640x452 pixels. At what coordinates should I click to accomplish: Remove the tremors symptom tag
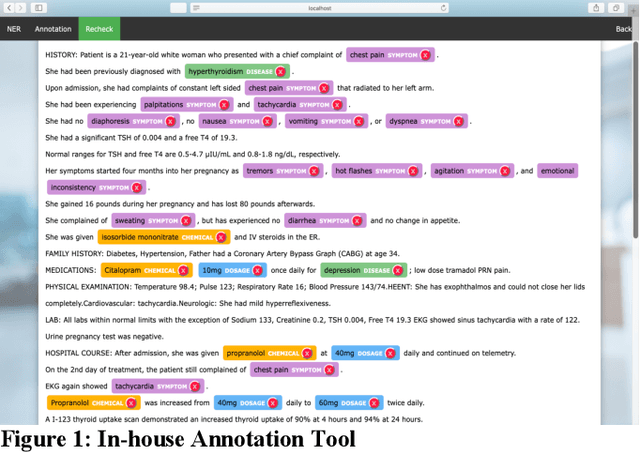[x=314, y=171]
